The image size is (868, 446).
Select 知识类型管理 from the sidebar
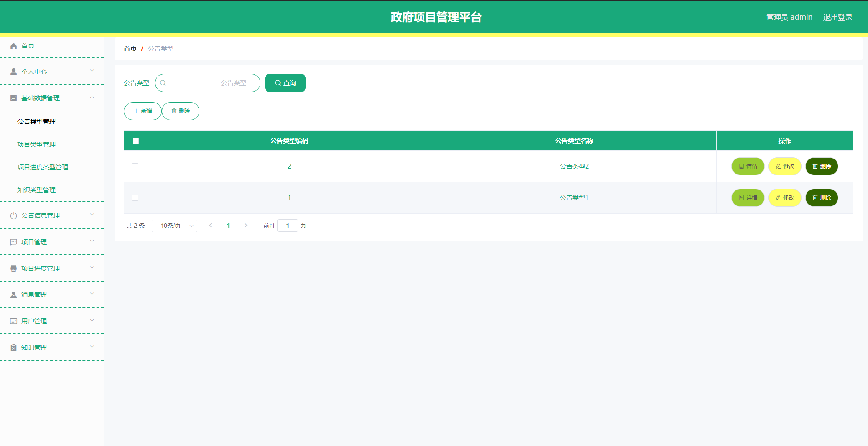click(x=36, y=190)
